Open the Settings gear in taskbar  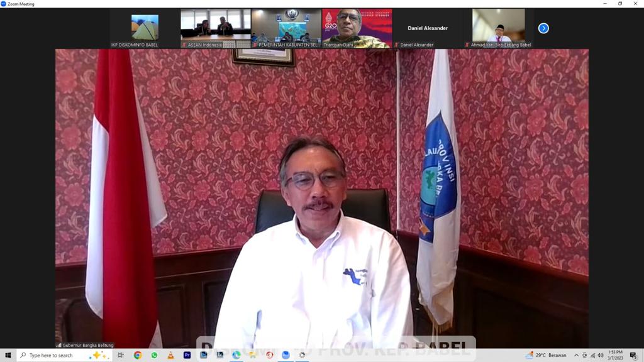302,355
